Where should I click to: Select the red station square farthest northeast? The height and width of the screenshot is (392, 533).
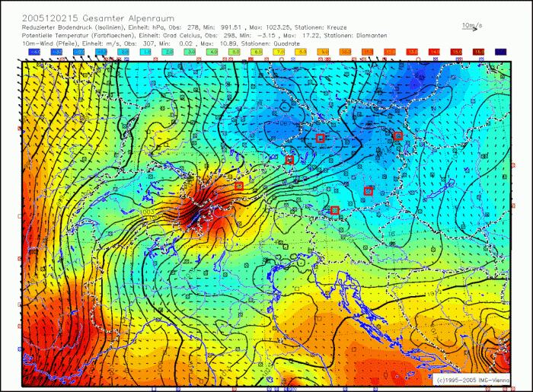pyautogui.click(x=397, y=135)
